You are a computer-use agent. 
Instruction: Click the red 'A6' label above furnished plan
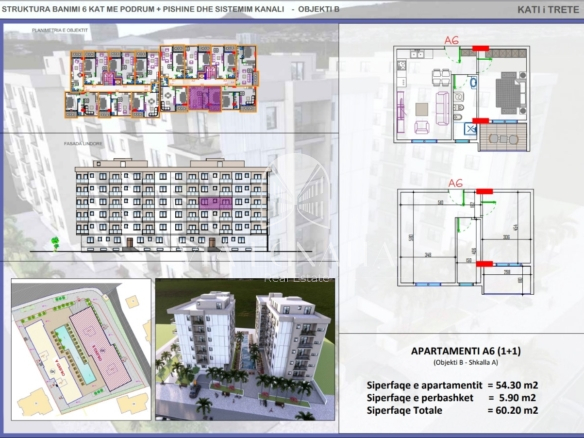pyautogui.click(x=451, y=40)
